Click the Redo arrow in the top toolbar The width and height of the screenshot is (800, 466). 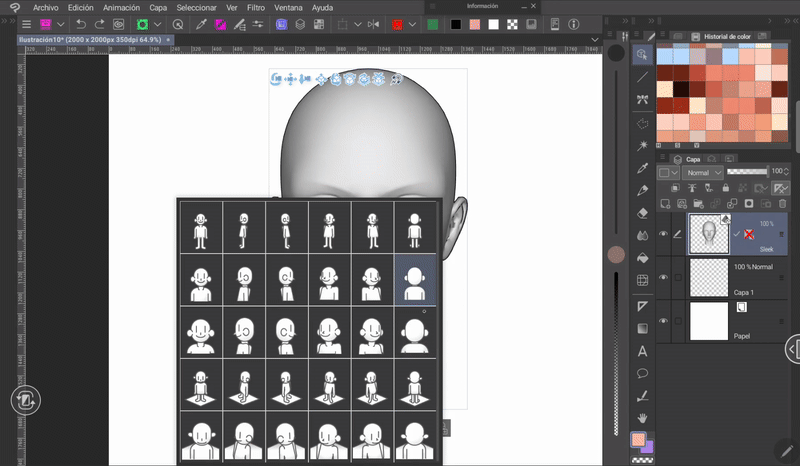tap(99, 23)
